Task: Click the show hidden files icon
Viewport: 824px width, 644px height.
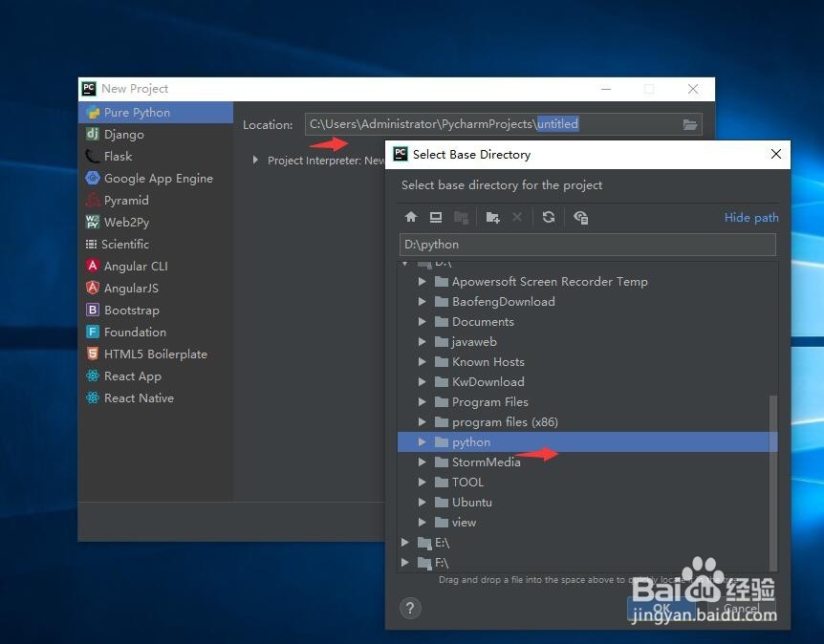Action: click(x=580, y=217)
